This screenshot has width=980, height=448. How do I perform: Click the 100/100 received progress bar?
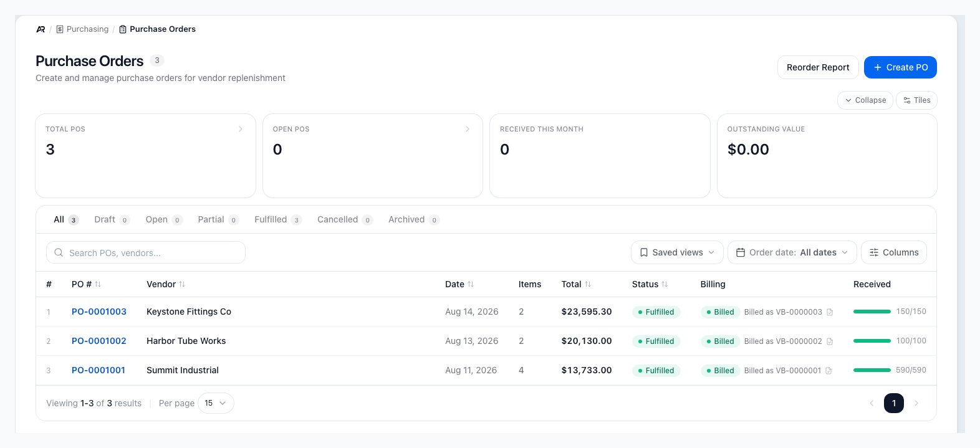point(872,341)
